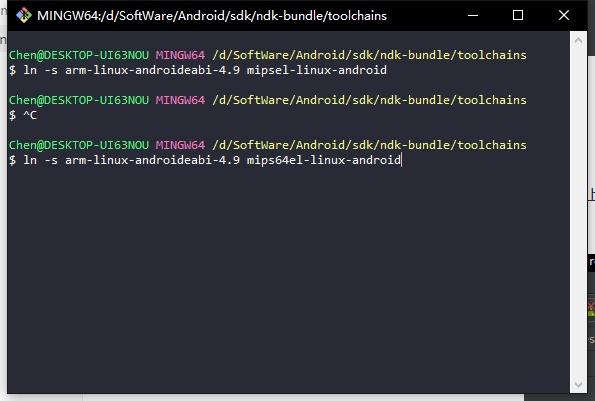595x401 pixels.
Task: Click the scrollbar down arrow
Action: [x=578, y=385]
